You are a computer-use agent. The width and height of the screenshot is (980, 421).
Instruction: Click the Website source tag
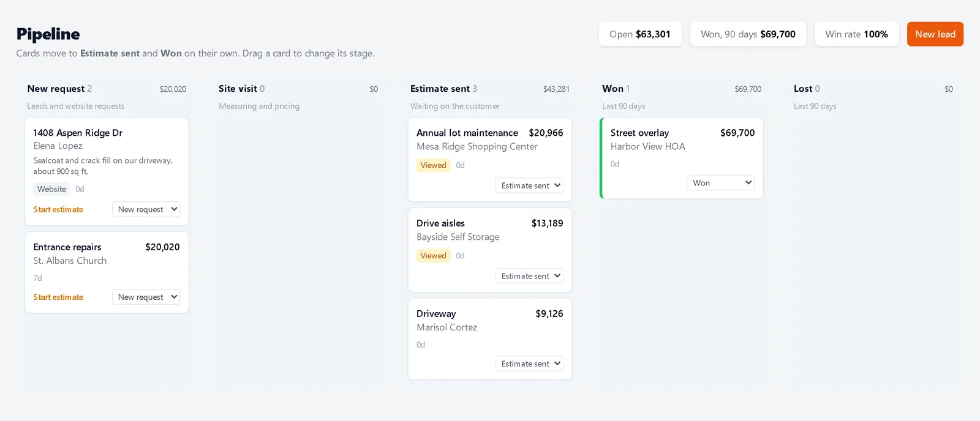[51, 189]
